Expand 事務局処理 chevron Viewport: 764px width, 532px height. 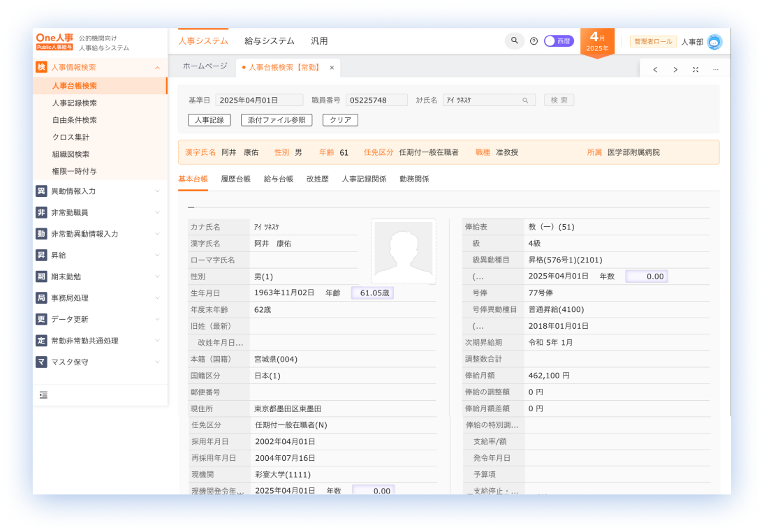click(x=157, y=297)
